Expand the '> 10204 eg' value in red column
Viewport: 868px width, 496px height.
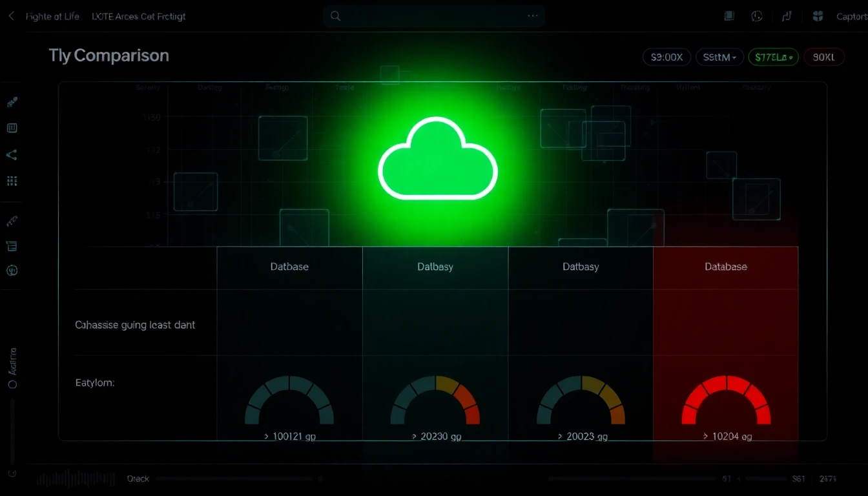pos(727,437)
